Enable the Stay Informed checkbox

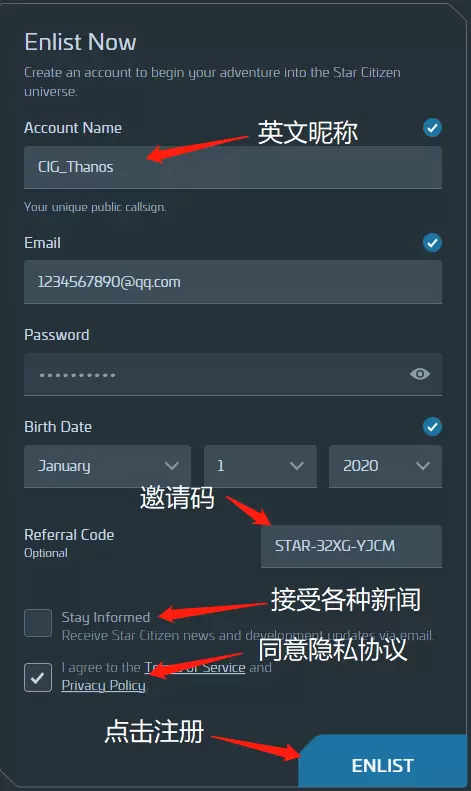[x=38, y=623]
